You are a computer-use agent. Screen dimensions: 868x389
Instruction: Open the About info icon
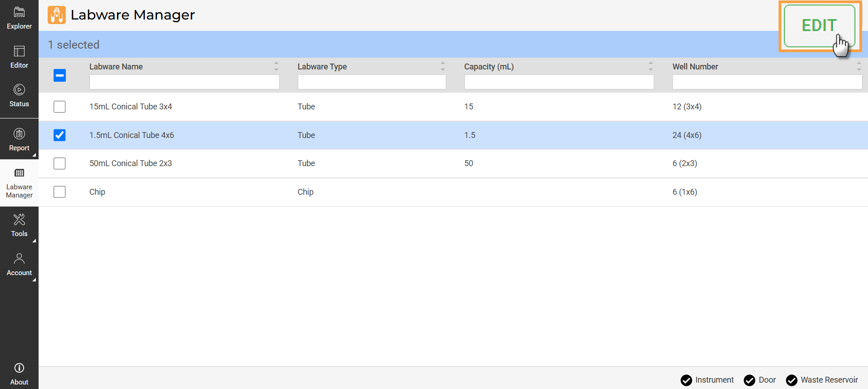tap(19, 368)
